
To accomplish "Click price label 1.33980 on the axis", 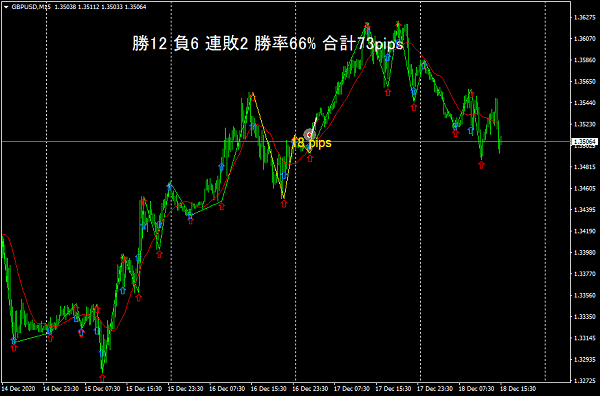I will point(585,253).
